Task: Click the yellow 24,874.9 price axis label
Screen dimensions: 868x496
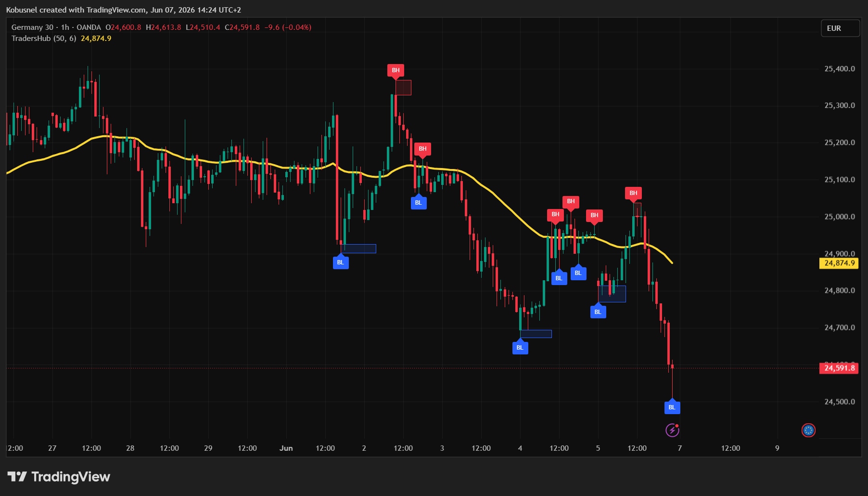Action: click(839, 263)
